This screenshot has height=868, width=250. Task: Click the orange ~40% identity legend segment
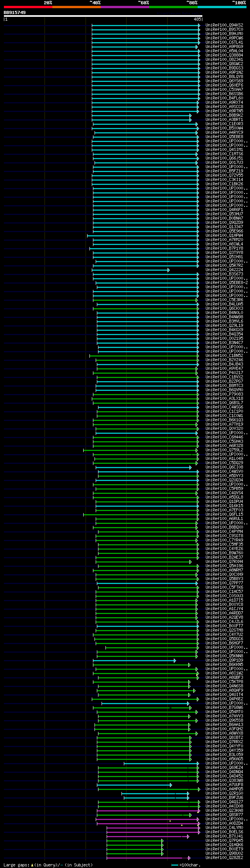click(76, 7)
